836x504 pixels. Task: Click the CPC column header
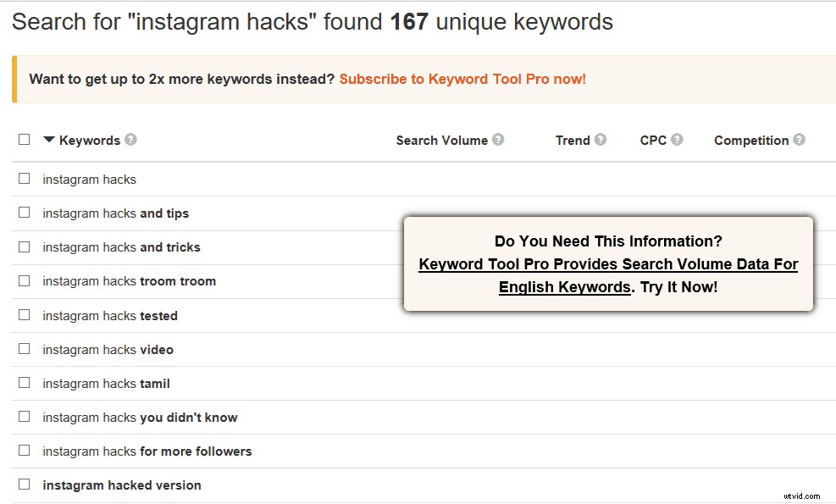pos(653,141)
